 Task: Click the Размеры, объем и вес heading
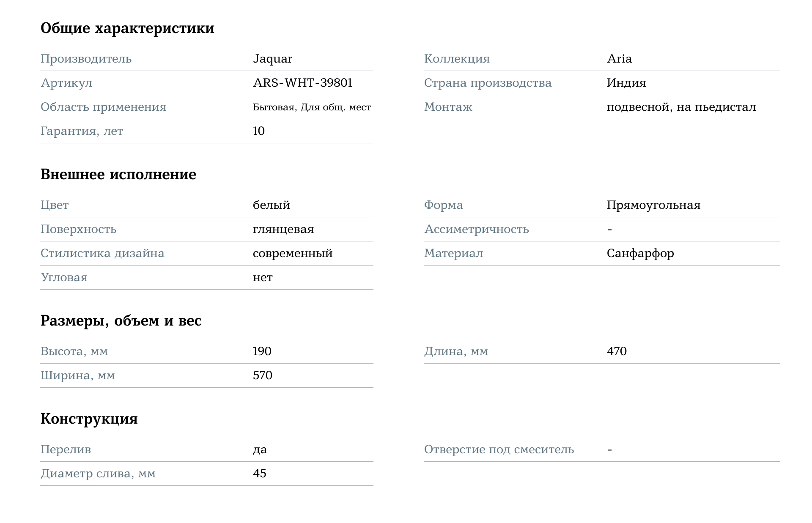pyautogui.click(x=121, y=321)
